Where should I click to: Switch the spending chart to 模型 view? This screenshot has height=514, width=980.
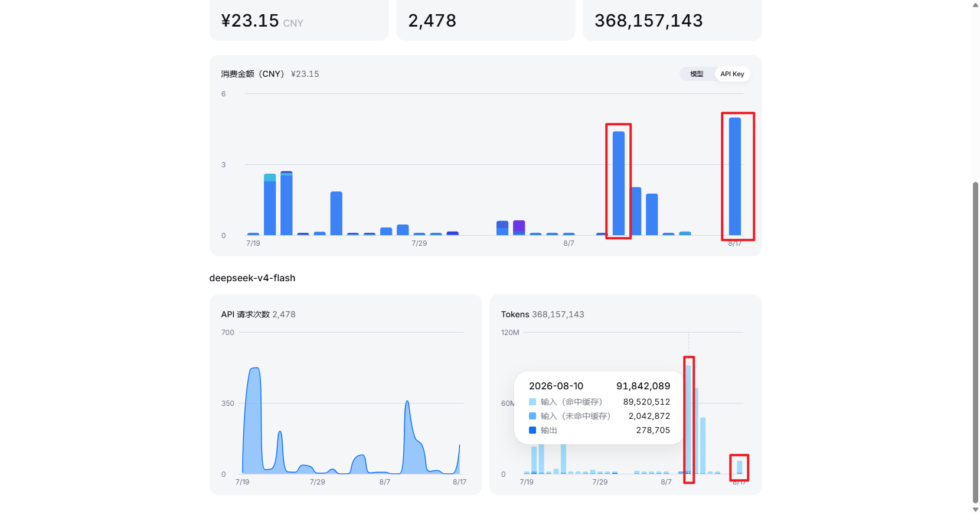coord(697,74)
